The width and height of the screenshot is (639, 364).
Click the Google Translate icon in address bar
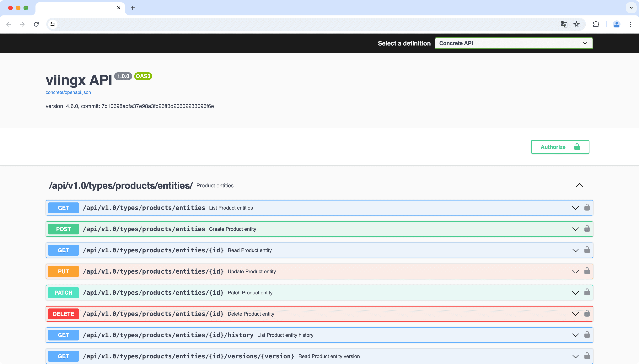point(564,24)
